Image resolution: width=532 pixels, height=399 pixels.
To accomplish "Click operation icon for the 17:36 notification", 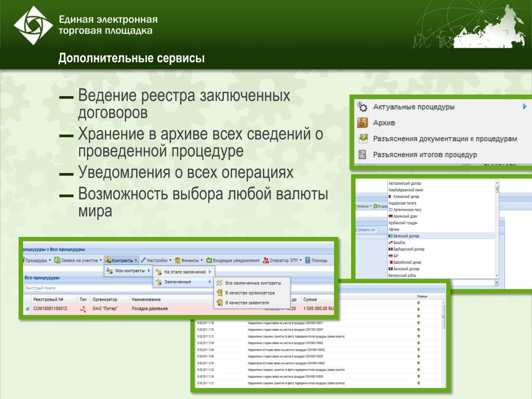I will pyautogui.click(x=418, y=323).
